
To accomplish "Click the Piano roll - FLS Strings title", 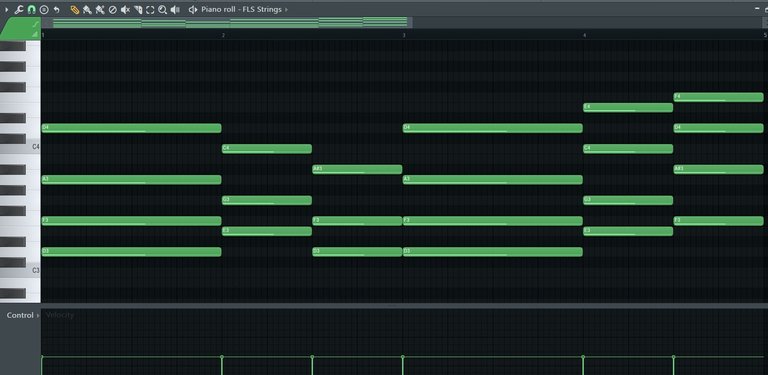I will tap(241, 9).
